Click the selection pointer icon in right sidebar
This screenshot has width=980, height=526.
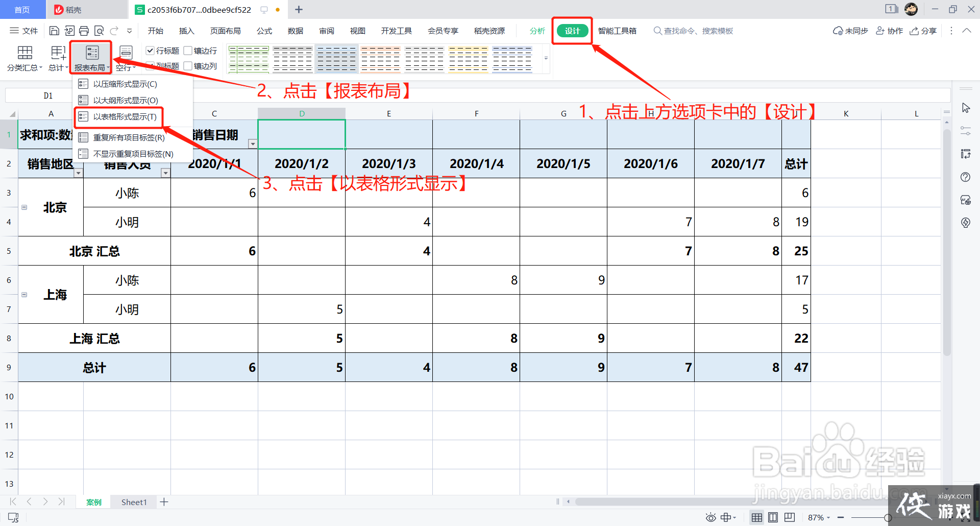click(x=966, y=108)
